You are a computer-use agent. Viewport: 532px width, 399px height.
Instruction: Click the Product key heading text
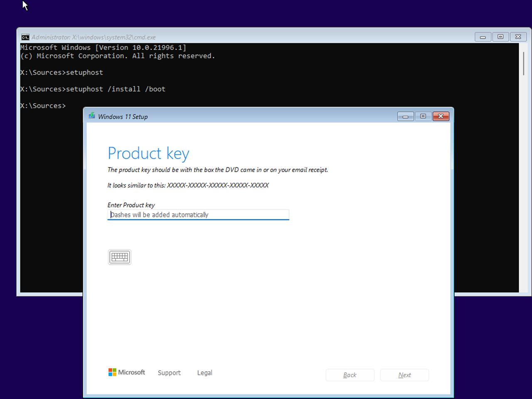(x=148, y=154)
